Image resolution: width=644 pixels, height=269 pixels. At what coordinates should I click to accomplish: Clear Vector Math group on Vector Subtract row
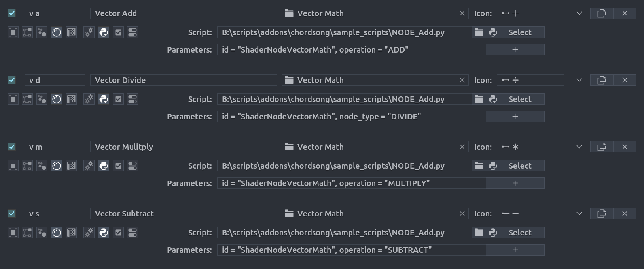click(462, 214)
